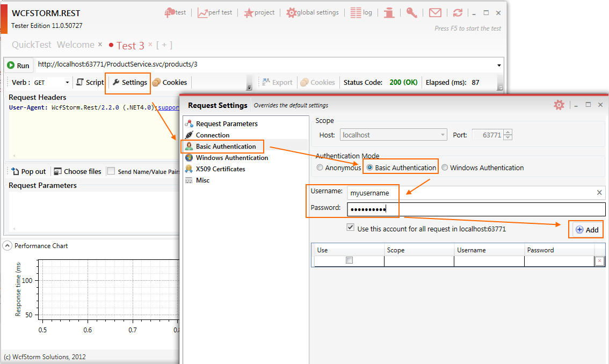Open the URL history dropdown arrow
609x364 pixels.
[x=499, y=65]
